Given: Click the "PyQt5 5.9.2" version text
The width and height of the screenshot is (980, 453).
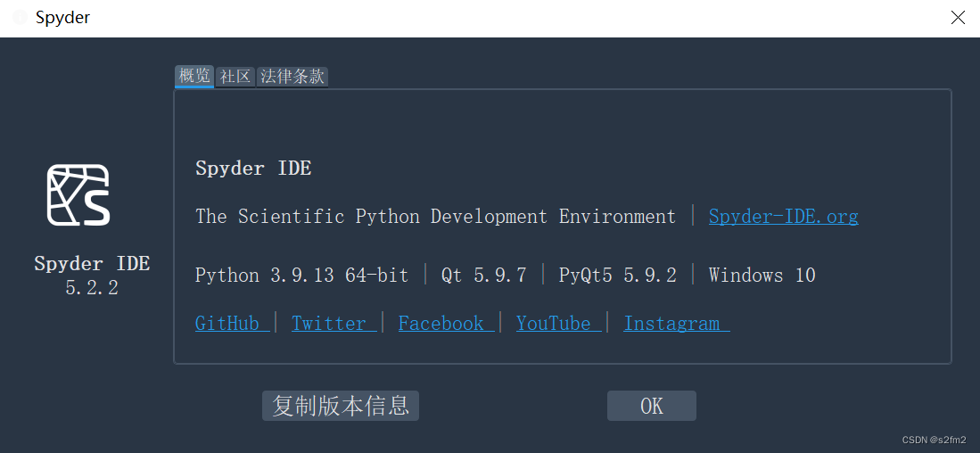Looking at the screenshot, I should pos(617,275).
